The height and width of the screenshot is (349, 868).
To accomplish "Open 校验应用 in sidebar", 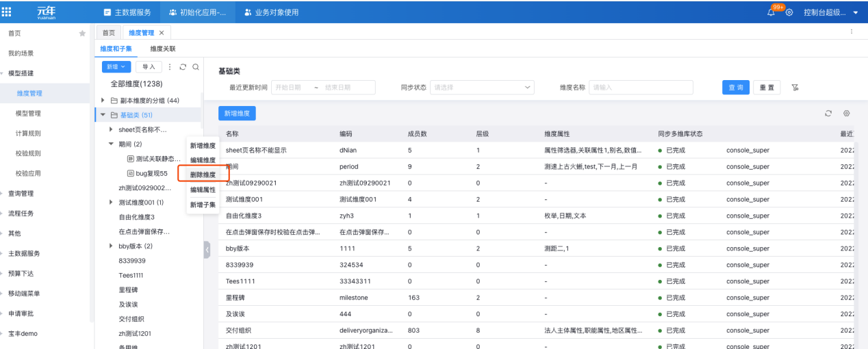I will click(29, 173).
